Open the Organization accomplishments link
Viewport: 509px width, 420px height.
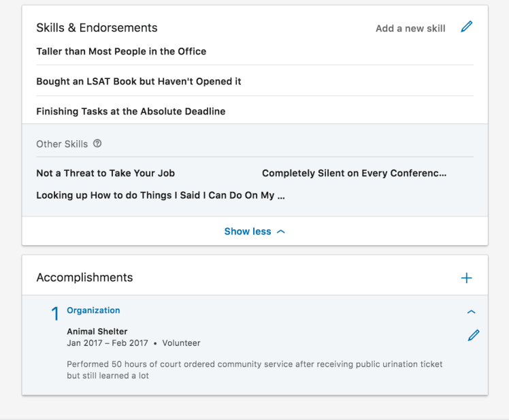(93, 310)
